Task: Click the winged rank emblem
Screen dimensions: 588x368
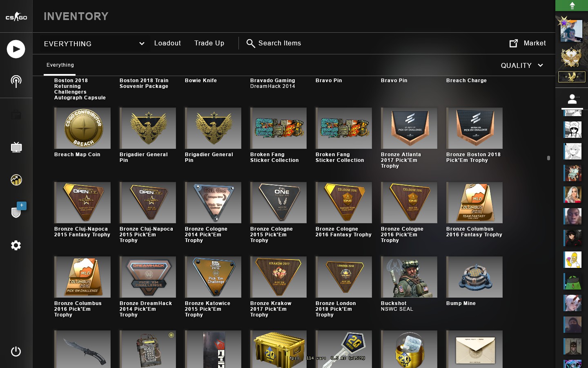Action: 572,77
